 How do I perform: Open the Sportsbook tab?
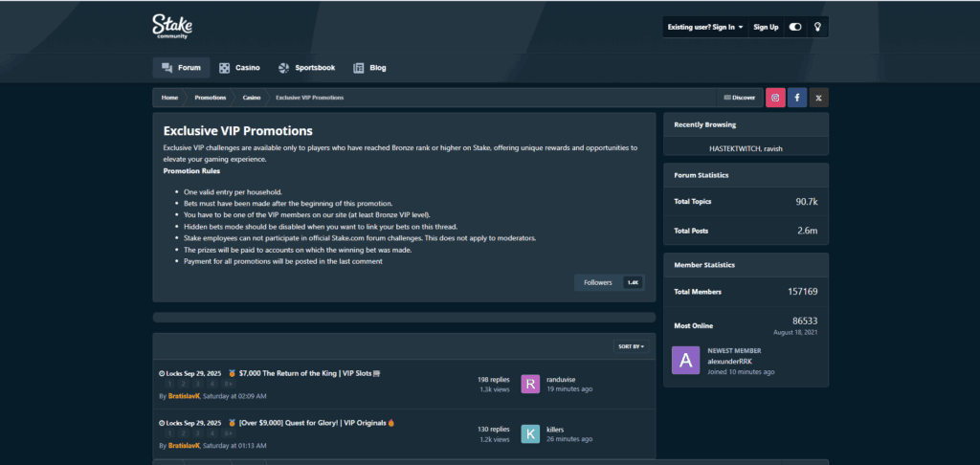(x=306, y=68)
